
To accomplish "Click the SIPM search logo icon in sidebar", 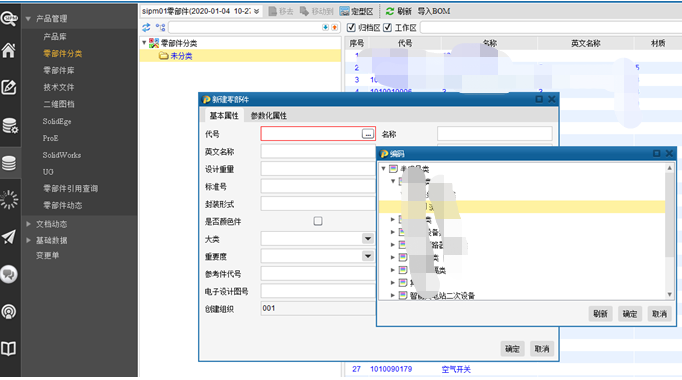I will pos(9,18).
